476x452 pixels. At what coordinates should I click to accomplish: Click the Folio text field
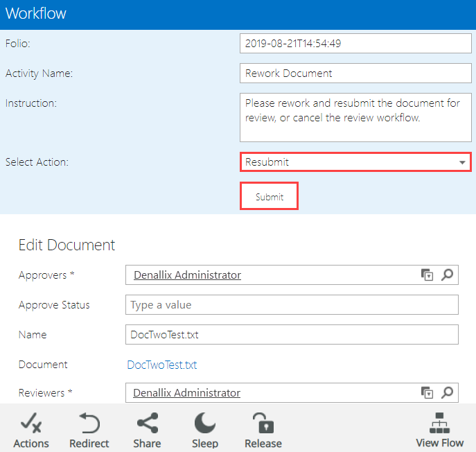click(x=355, y=44)
